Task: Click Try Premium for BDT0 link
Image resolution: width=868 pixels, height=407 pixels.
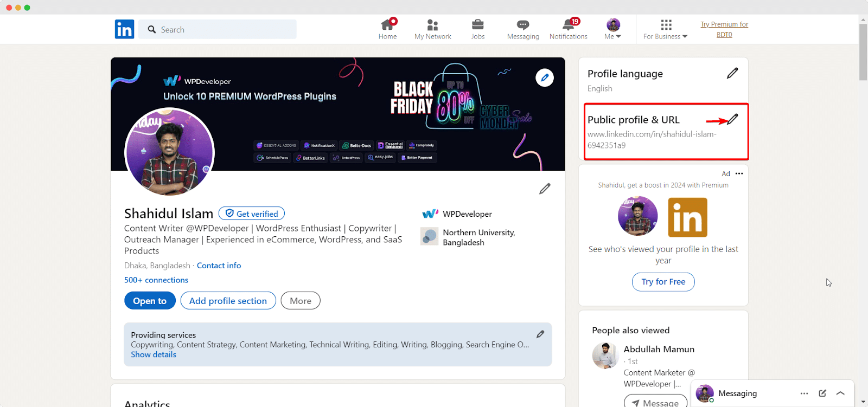Action: coord(724,29)
